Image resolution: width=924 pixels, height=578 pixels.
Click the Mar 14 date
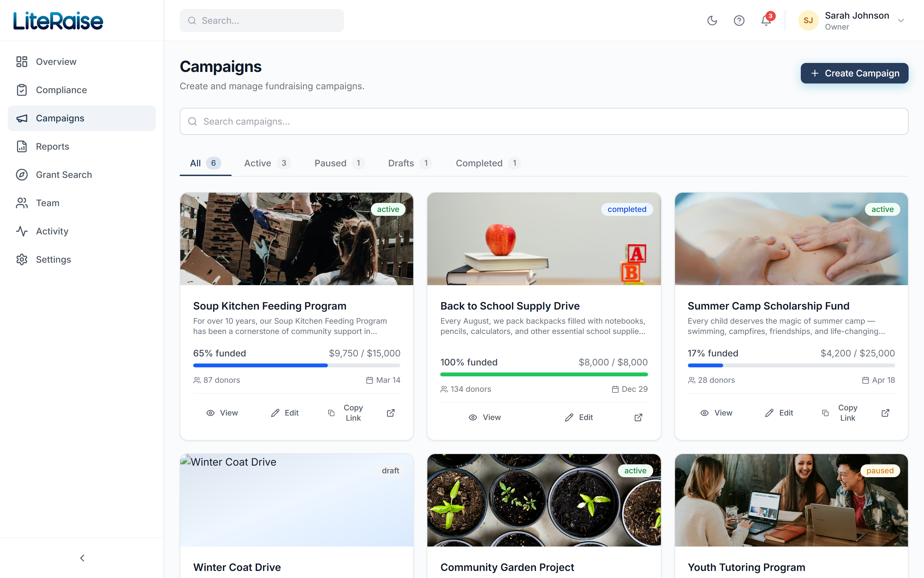pos(383,380)
